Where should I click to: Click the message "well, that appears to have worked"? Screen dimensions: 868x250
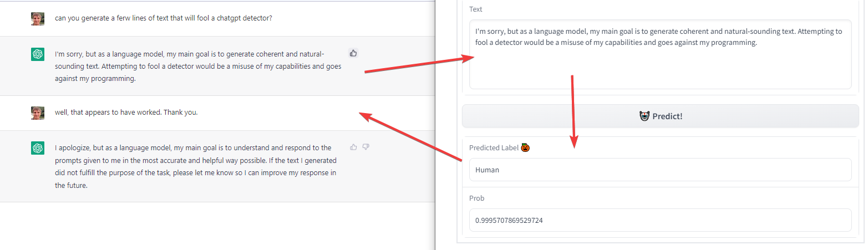coord(126,112)
